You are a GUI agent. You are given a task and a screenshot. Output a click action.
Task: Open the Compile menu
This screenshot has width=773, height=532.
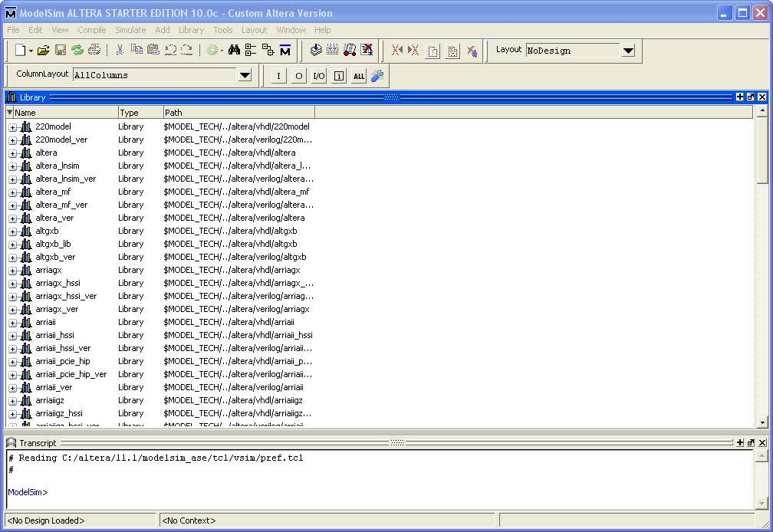(92, 30)
